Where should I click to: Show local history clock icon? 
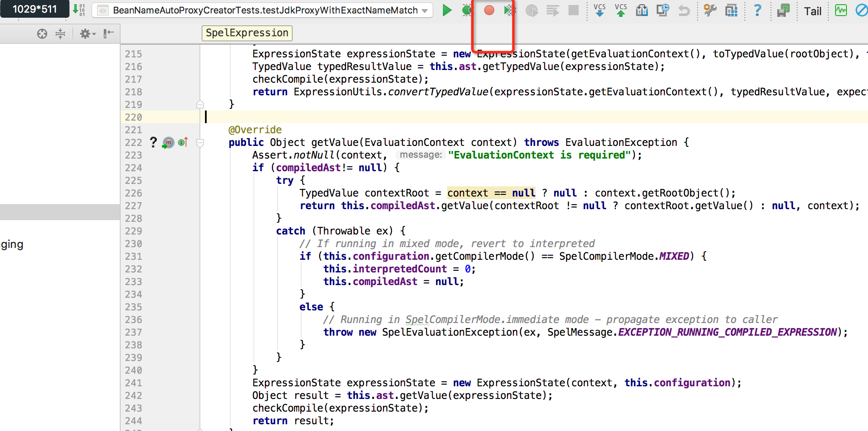(663, 10)
